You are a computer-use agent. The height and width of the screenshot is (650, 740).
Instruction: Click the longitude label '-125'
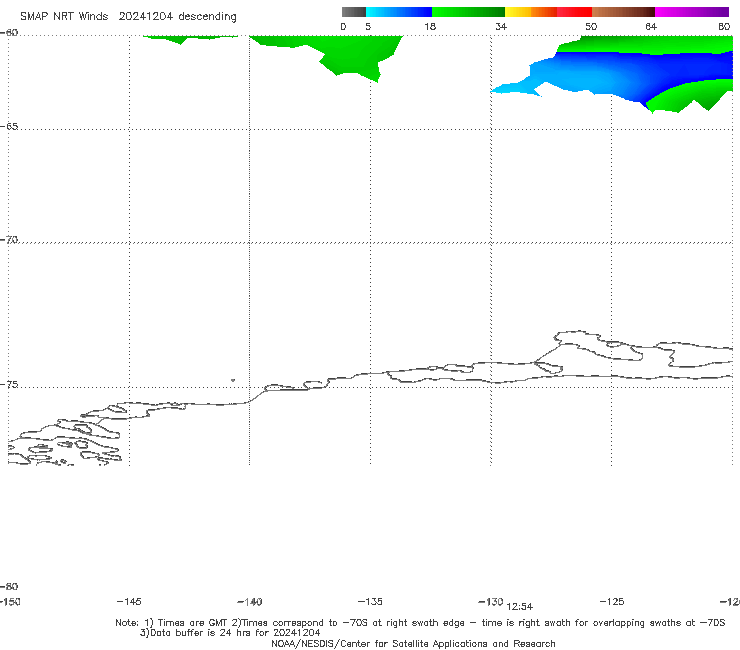[612, 601]
